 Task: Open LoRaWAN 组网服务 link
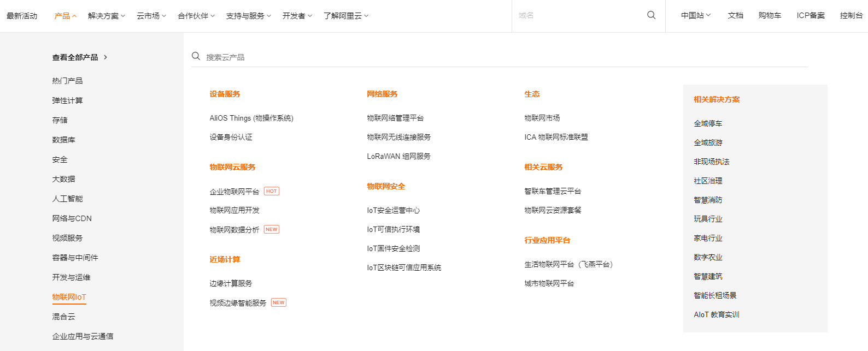pos(399,156)
